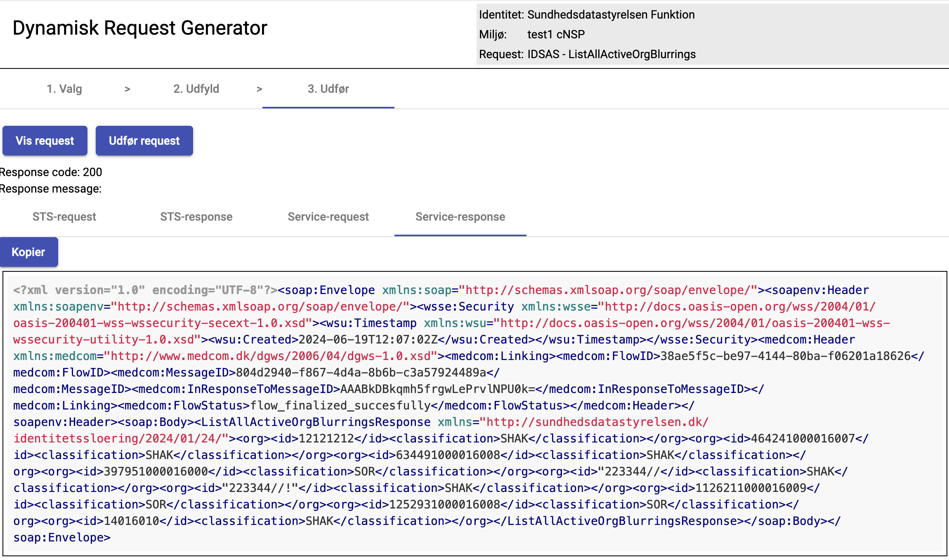The image size is (949, 560).
Task: Switch to STS-response tab
Action: 196,216
